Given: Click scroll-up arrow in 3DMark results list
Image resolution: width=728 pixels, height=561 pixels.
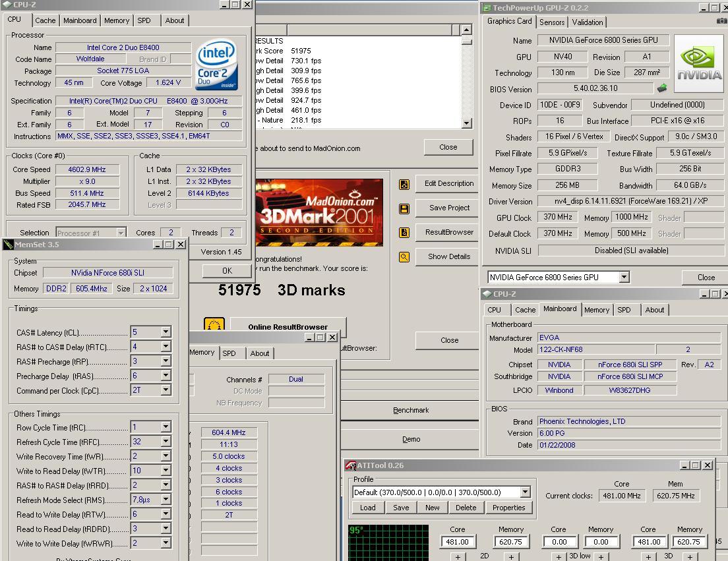Looking at the screenshot, I should coord(467,30).
